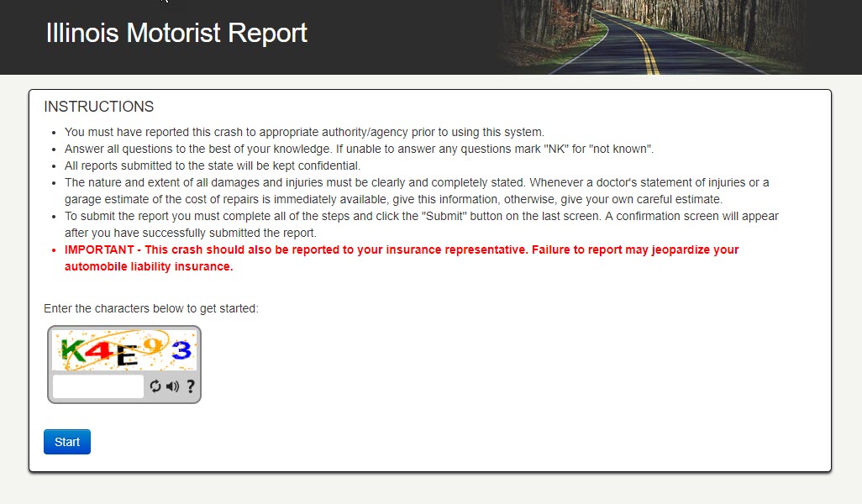Image resolution: width=862 pixels, height=504 pixels.
Task: Click the INSTRUCTIONS heading
Action: [x=99, y=107]
